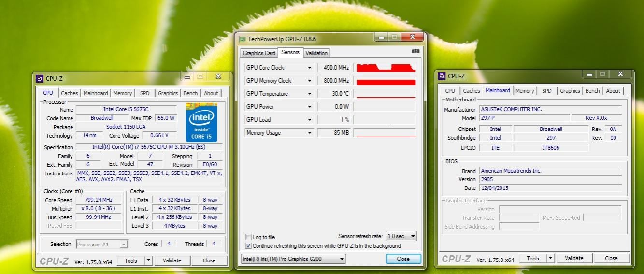
Task: Click left CPU-Z window title icon
Action: point(40,78)
